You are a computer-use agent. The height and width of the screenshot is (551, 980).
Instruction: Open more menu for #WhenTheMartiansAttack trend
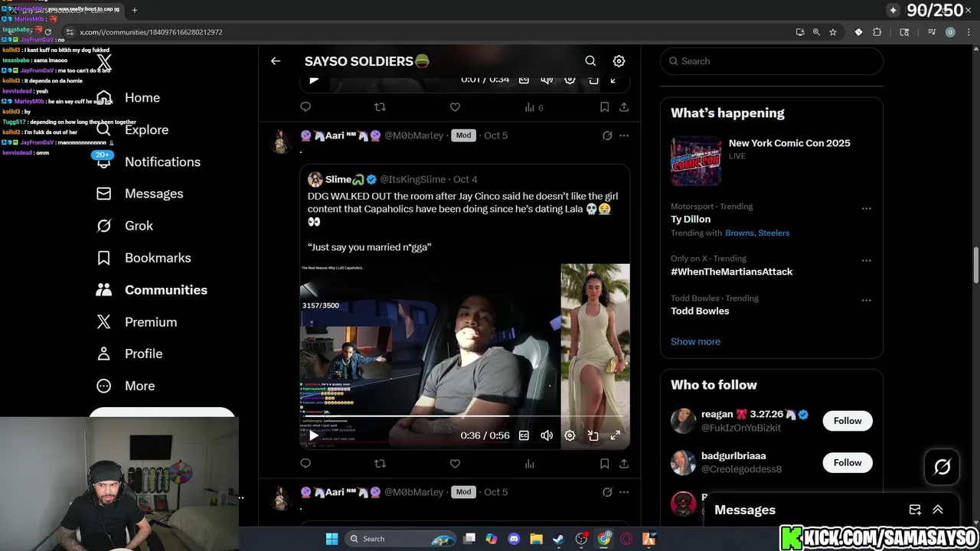tap(866, 260)
